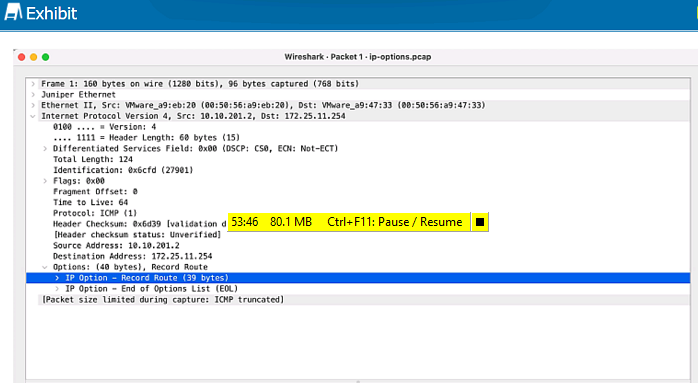Select Destination Address 172.25.11.254 row
Image resolution: width=698 pixels, height=383 pixels.
(358, 256)
